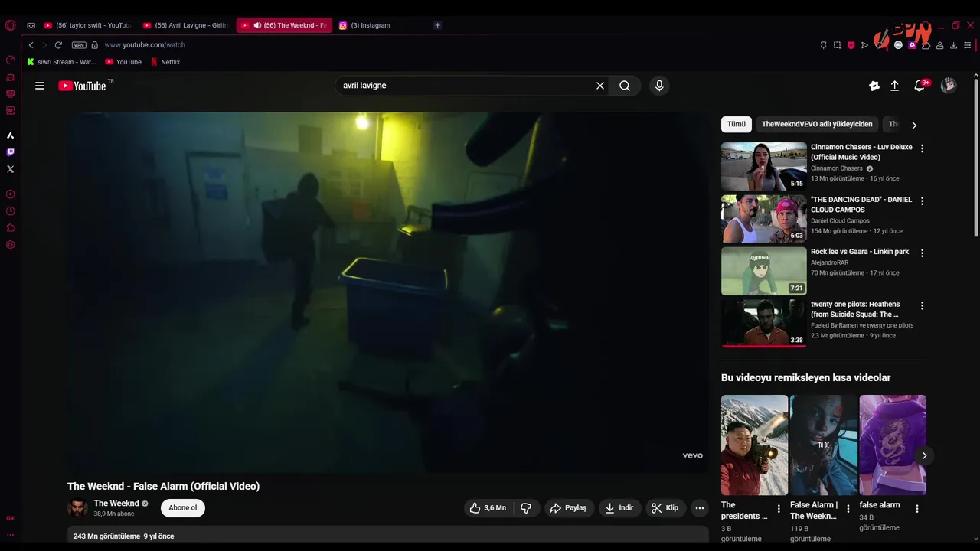Click the Rock lee vs Gaara thumbnail
The image size is (980, 551).
(763, 271)
